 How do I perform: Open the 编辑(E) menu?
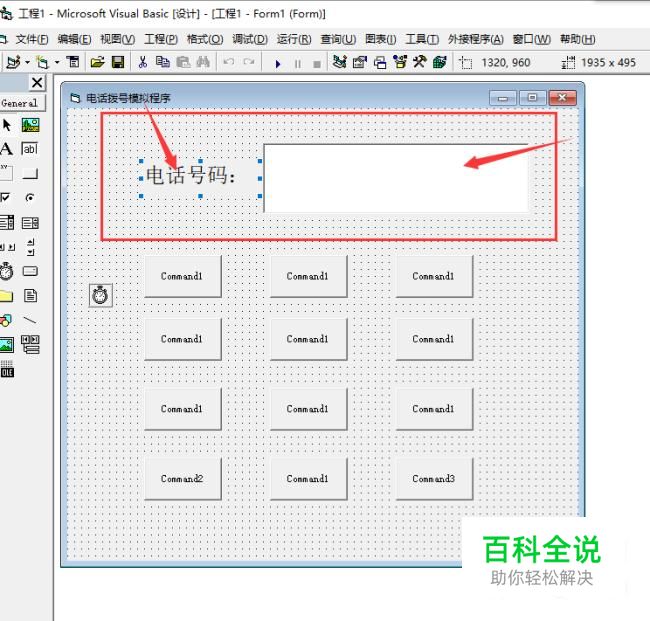74,39
